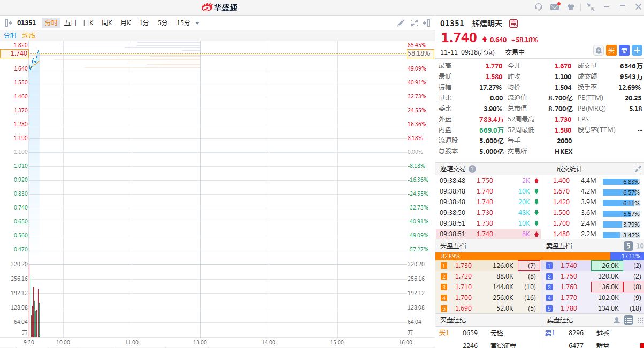Viewport: 644px width, 348px height.
Task: Open customer service headset icon
Action: 539,7
